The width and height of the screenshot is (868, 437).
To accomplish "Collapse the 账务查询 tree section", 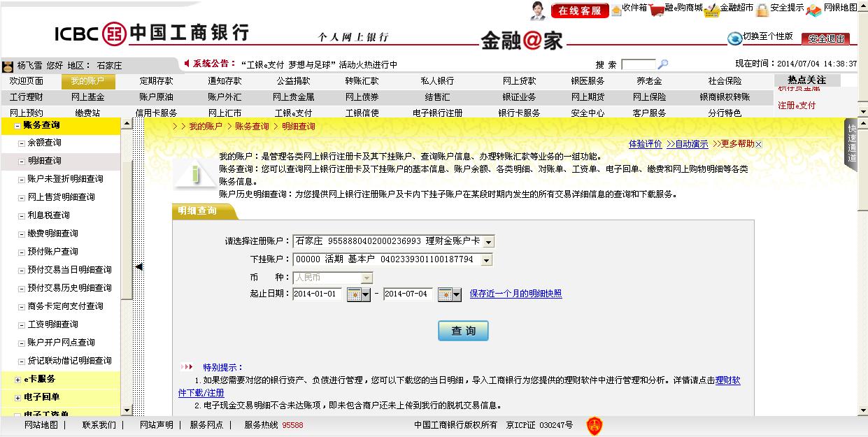I will tap(17, 126).
